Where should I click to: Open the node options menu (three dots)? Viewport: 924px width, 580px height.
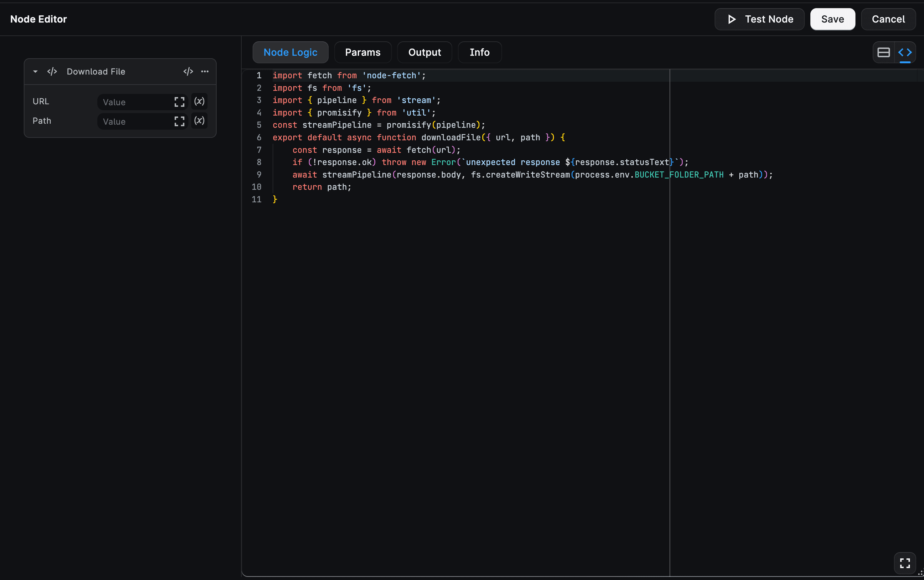coord(205,71)
